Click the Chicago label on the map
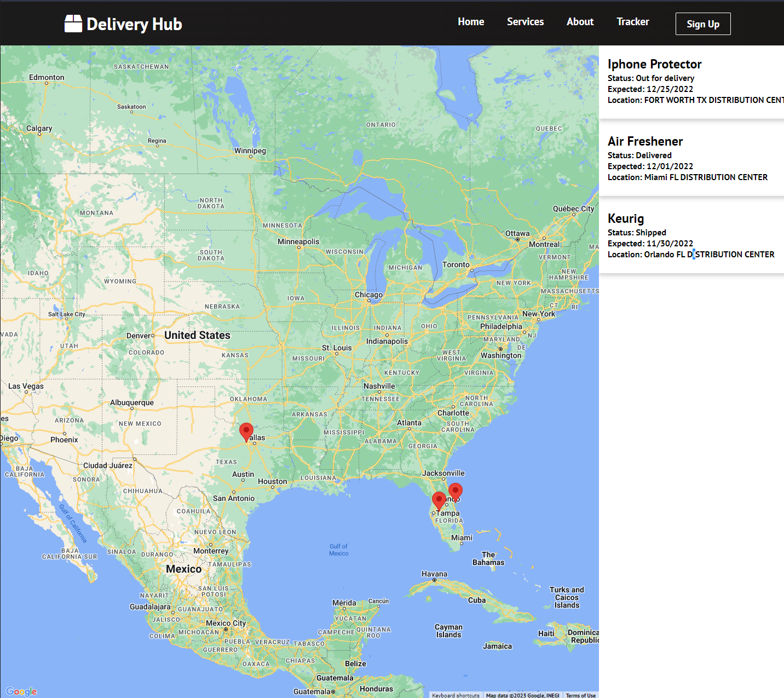This screenshot has width=784, height=698. [368, 295]
